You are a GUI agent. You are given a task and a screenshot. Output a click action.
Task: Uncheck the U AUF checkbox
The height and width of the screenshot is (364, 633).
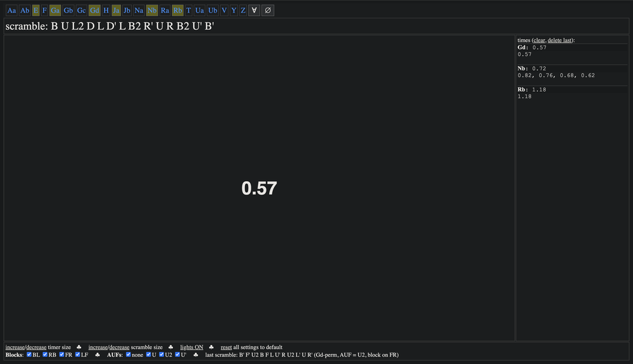coord(149,355)
